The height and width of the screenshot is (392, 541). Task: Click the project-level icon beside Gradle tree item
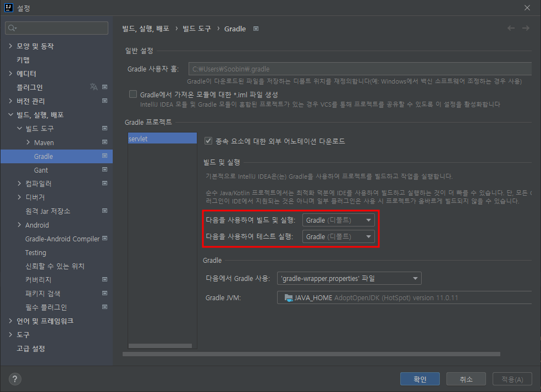(x=105, y=156)
